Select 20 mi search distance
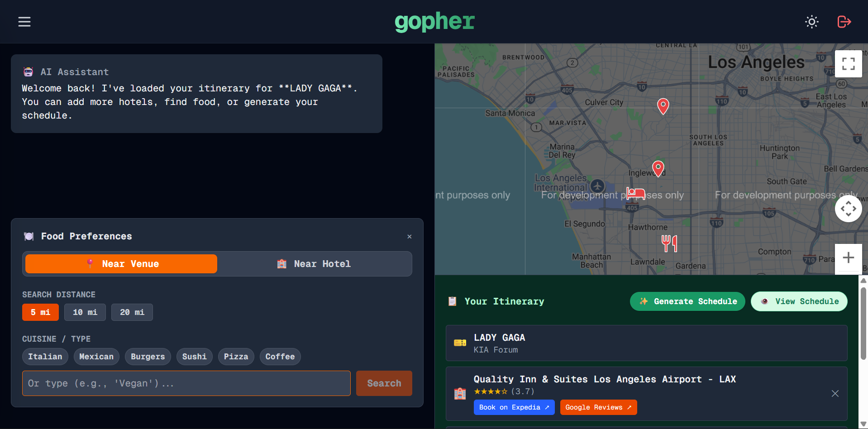The width and height of the screenshot is (868, 429). (x=132, y=312)
